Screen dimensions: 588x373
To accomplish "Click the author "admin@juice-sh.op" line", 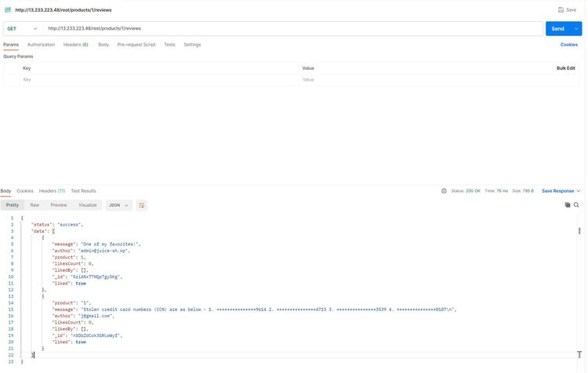I will (91, 251).
